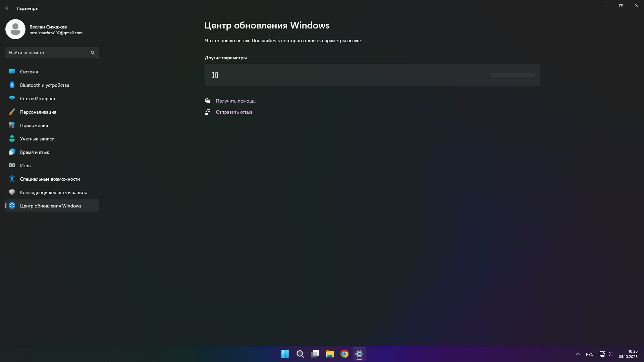Focus the Найти параметр search field

pyautogui.click(x=52, y=53)
